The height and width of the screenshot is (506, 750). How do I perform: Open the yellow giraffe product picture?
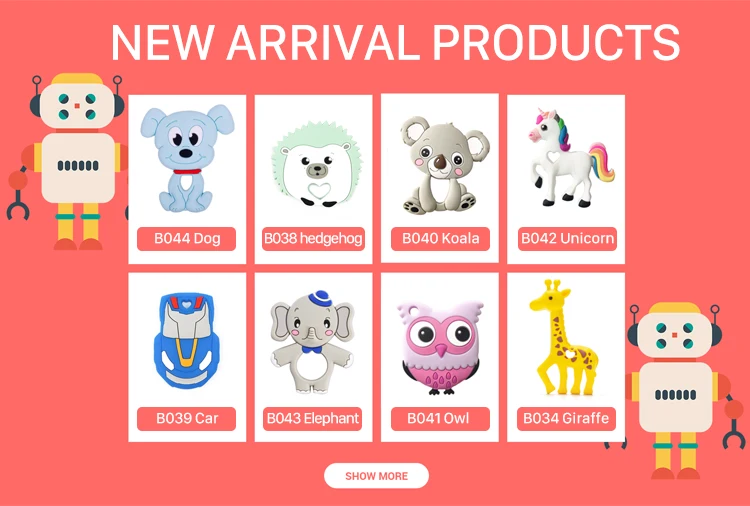[x=563, y=338]
